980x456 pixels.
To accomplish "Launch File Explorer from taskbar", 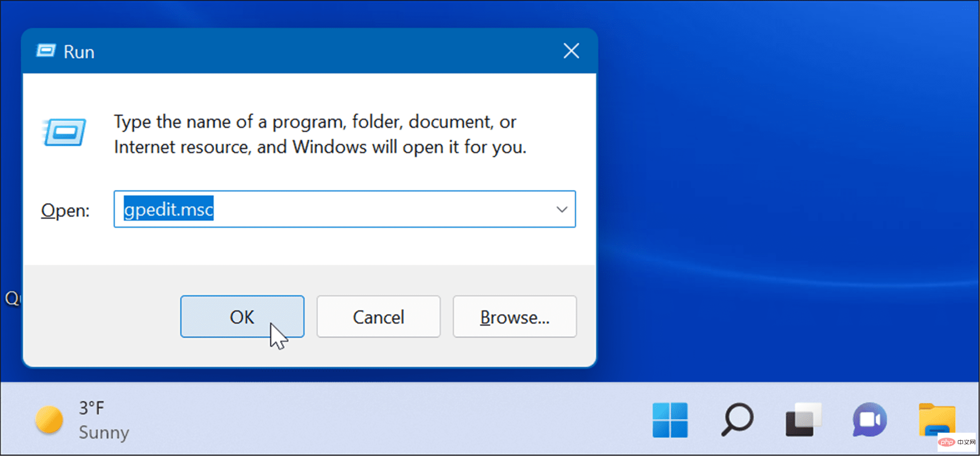I will (x=937, y=420).
